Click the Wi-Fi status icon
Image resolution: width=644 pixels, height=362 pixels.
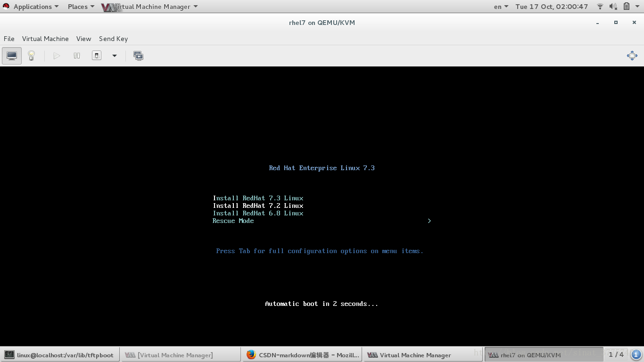point(600,7)
